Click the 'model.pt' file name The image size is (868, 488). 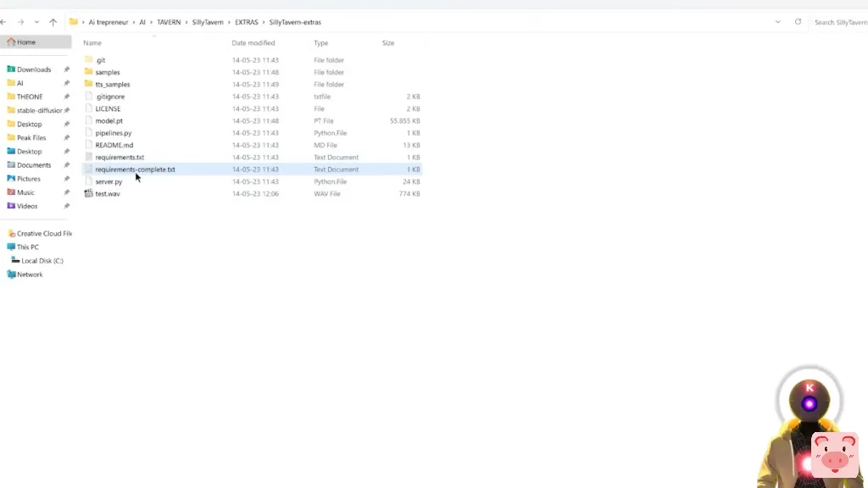point(109,120)
